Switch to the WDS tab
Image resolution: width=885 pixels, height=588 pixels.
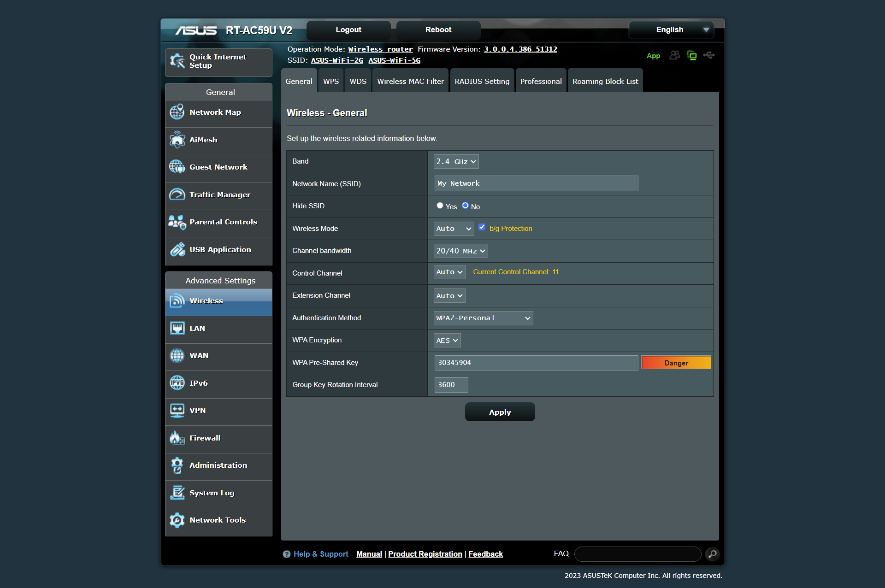pyautogui.click(x=358, y=81)
